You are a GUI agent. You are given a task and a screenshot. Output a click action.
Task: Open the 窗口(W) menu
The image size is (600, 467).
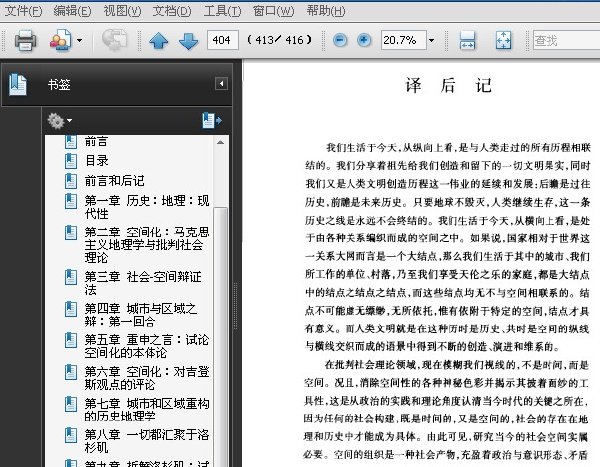click(274, 11)
